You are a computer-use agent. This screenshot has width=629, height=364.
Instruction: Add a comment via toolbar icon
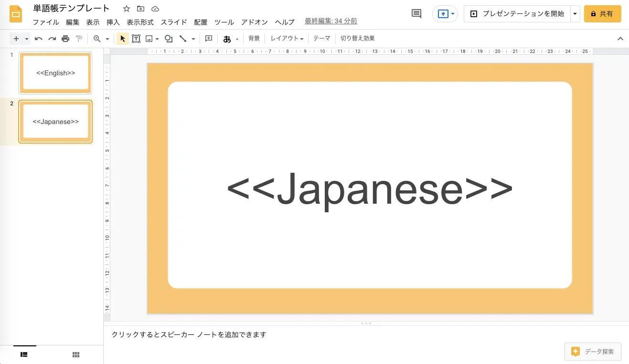click(x=209, y=39)
